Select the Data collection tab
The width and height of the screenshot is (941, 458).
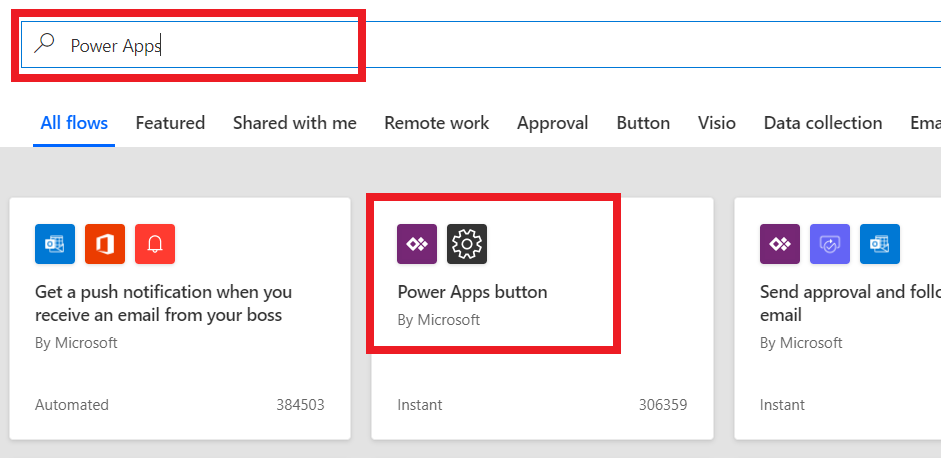(823, 123)
